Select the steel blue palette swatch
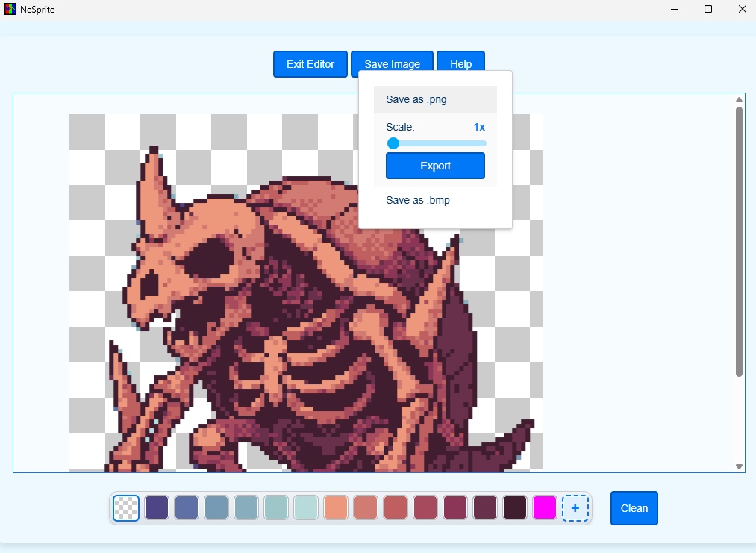 pyautogui.click(x=216, y=508)
